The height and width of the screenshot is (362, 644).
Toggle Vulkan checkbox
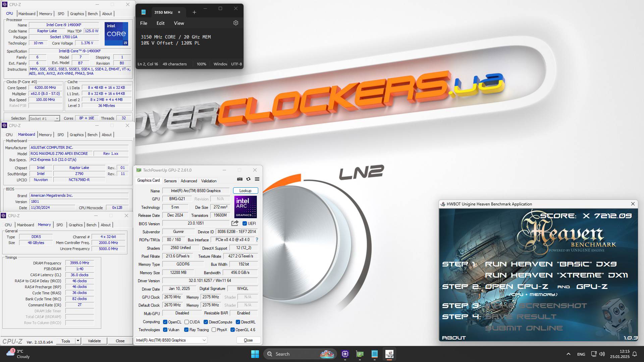coord(165,330)
